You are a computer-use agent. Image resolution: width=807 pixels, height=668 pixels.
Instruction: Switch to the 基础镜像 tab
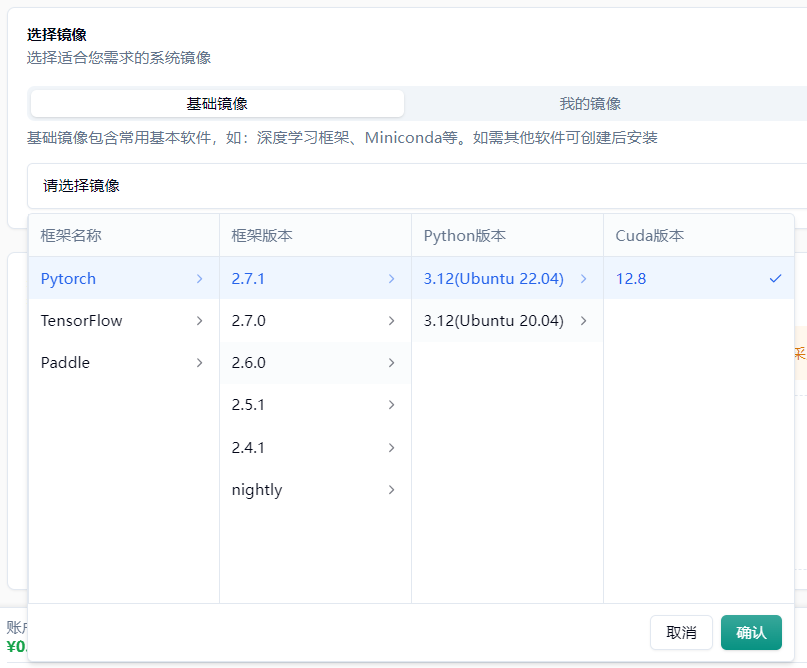[x=217, y=104]
